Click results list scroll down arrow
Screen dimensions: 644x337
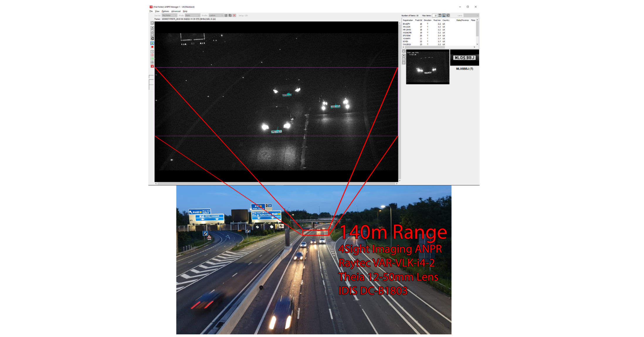click(x=477, y=44)
